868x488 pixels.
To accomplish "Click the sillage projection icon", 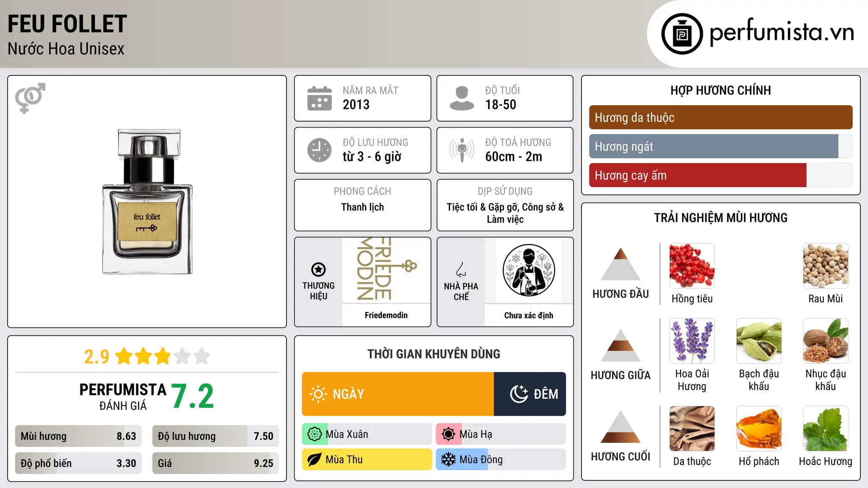I will pyautogui.click(x=462, y=150).
